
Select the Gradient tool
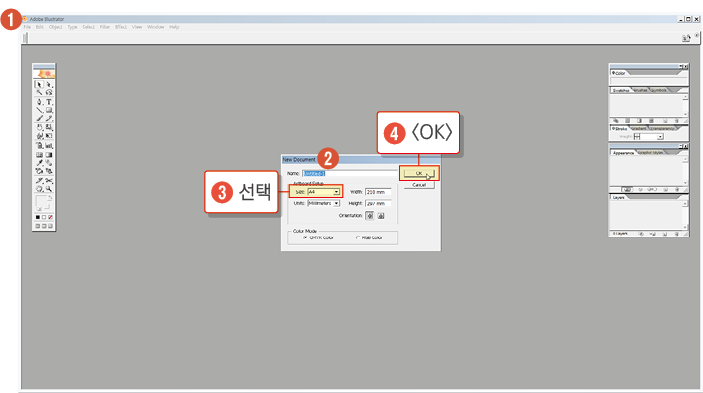49,155
